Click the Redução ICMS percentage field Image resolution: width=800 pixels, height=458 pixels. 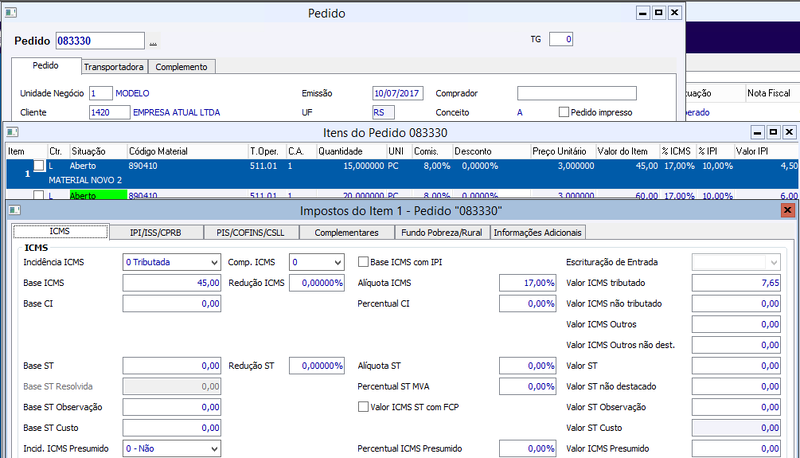pyautogui.click(x=316, y=283)
